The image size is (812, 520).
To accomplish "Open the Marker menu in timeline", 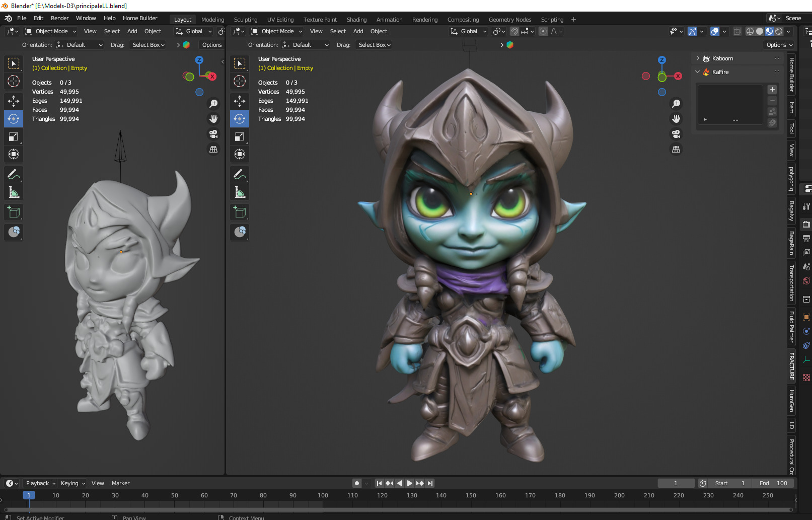I will tap(120, 483).
